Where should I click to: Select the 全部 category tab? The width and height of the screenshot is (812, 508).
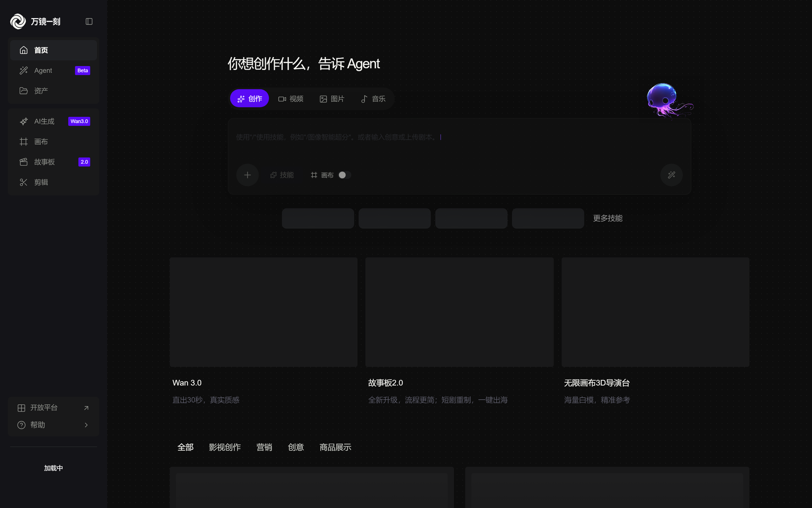click(x=185, y=447)
